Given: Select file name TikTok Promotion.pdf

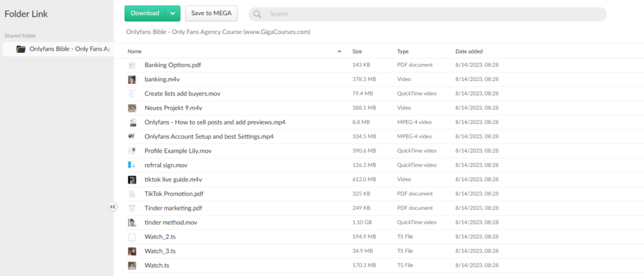Looking at the screenshot, I should point(174,194).
